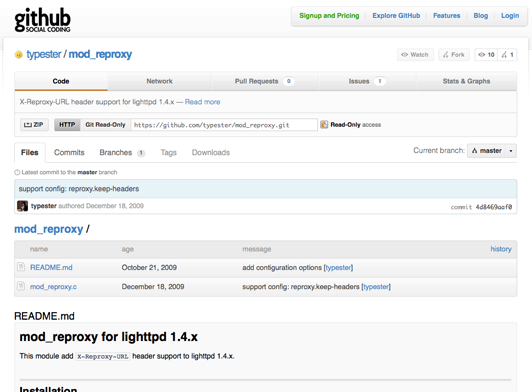Click the file icon next to README.md
Viewport: 532px width, 392px height.
click(21, 267)
